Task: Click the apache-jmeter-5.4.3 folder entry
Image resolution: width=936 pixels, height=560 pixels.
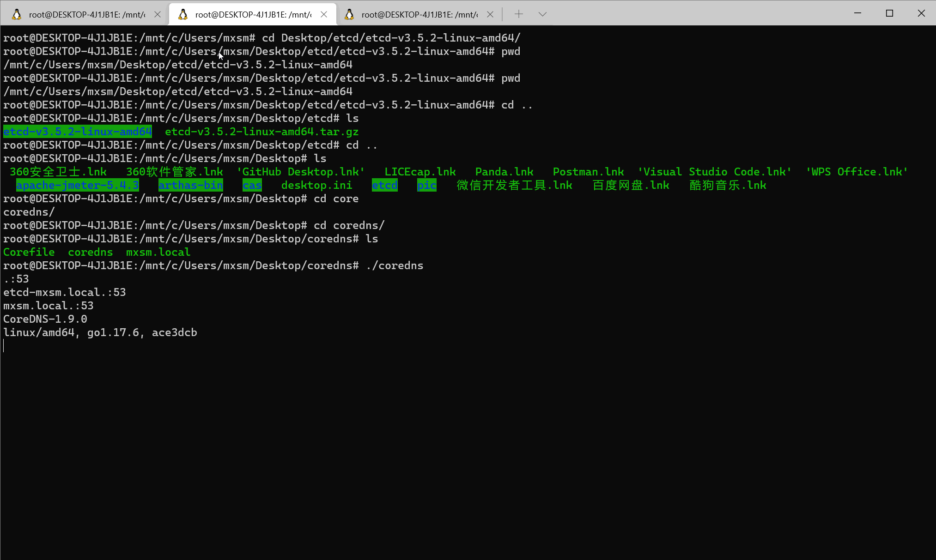Action: (x=78, y=185)
